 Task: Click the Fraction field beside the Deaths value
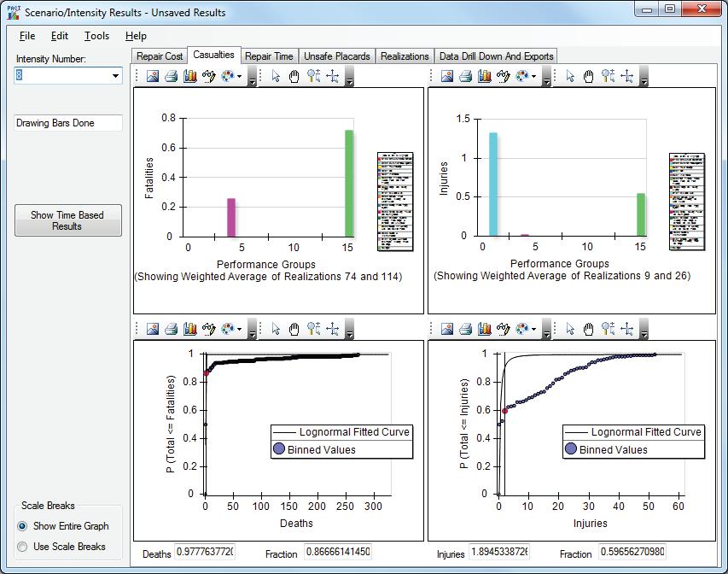(x=338, y=552)
